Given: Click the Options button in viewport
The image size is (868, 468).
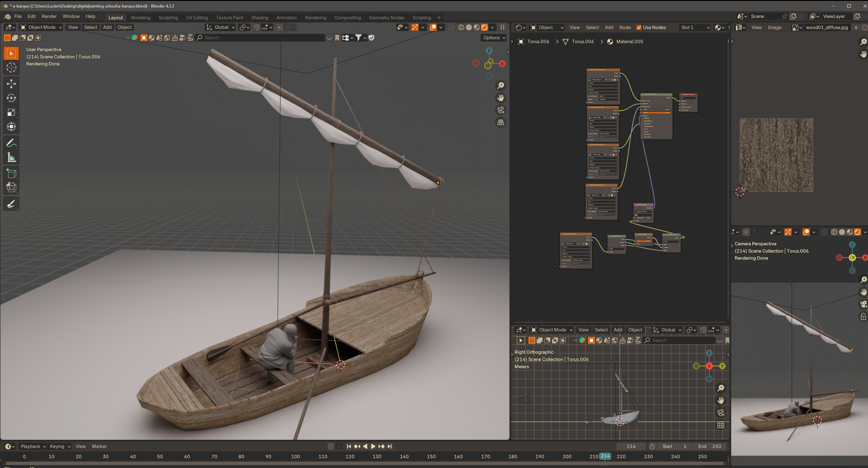Looking at the screenshot, I should [494, 38].
